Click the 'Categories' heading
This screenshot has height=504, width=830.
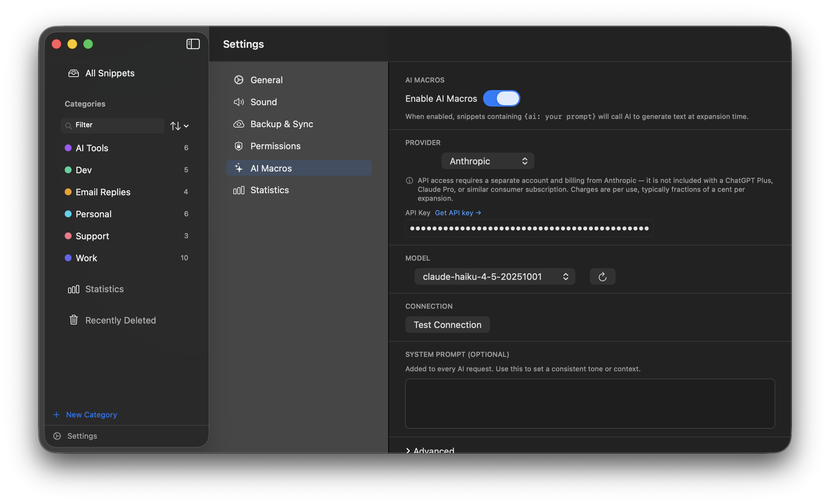pos(85,104)
